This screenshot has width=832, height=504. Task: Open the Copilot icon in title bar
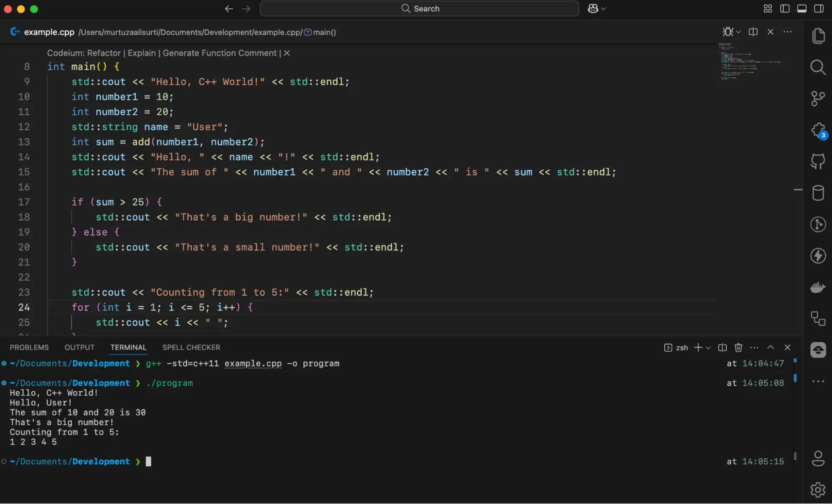(593, 8)
